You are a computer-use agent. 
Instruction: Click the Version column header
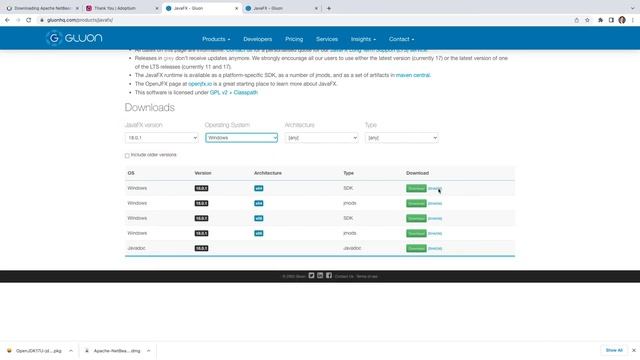coord(203,173)
